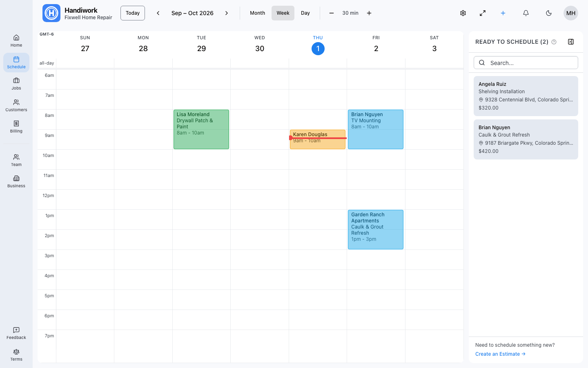The height and width of the screenshot is (368, 588).
Task: Go to the next week
Action: click(227, 13)
